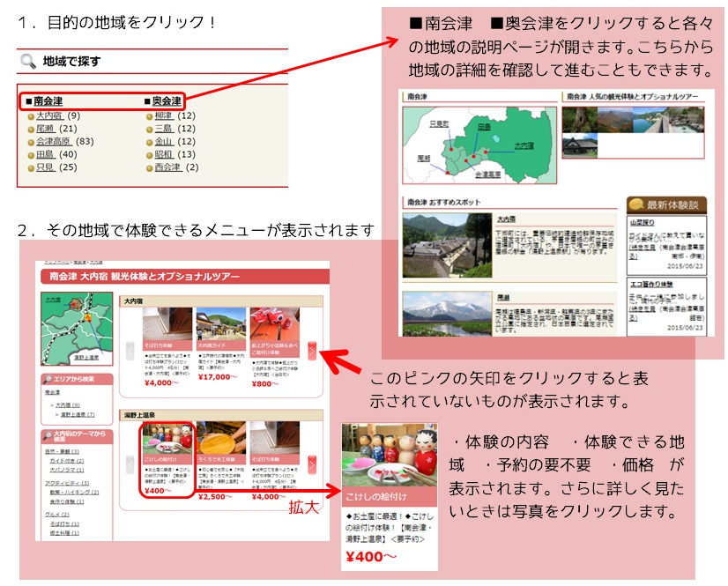This screenshot has height=586, width=728.
Task: Click the search icon next to エリアから検索
Action: 48,379
